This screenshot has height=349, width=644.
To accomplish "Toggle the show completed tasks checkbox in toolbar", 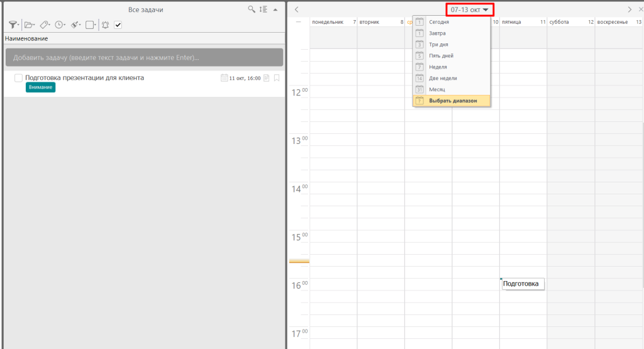I will (118, 25).
